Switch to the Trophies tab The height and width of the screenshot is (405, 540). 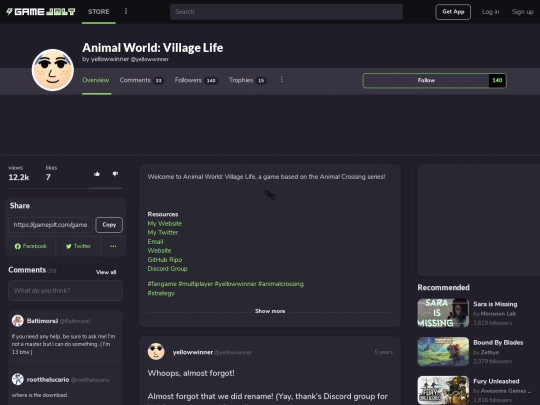pos(247,80)
